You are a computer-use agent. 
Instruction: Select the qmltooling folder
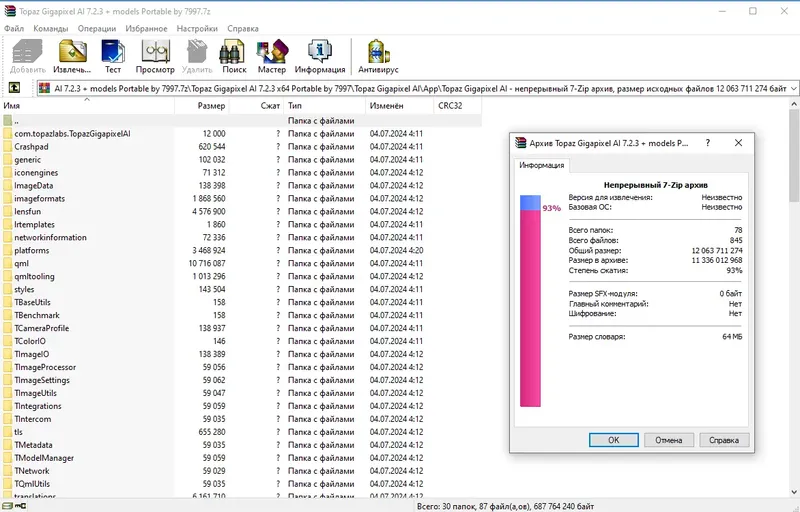click(x=34, y=276)
